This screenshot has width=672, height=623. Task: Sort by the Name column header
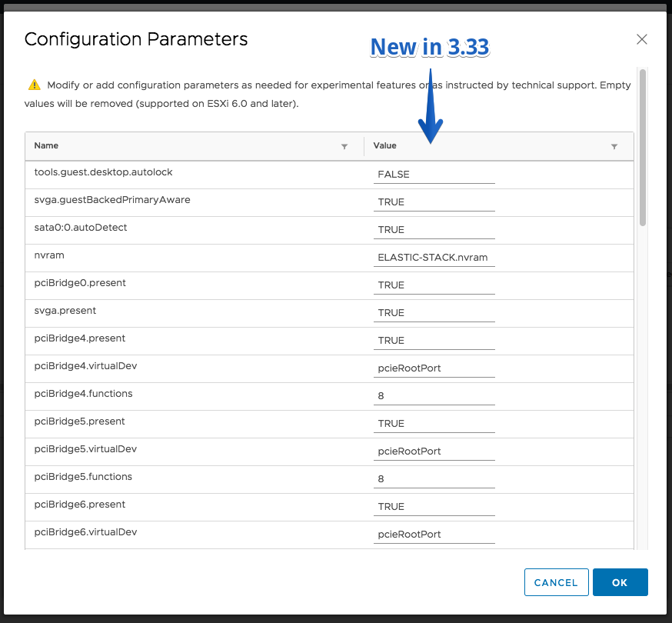[46, 146]
